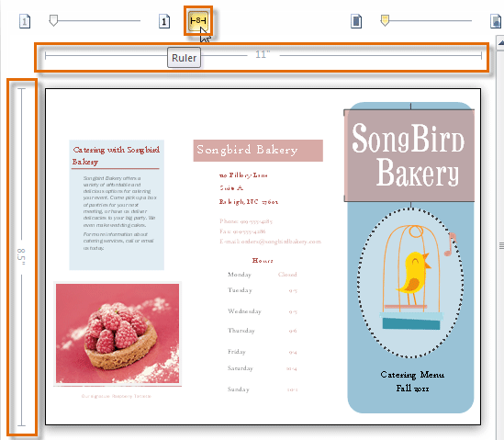Click the Ruler tooltip label

(184, 58)
